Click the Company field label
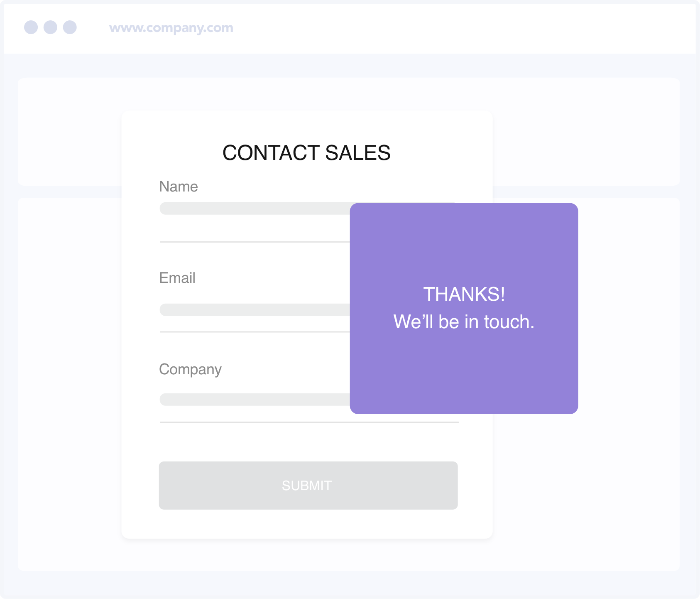This screenshot has width=700, height=599. click(190, 369)
